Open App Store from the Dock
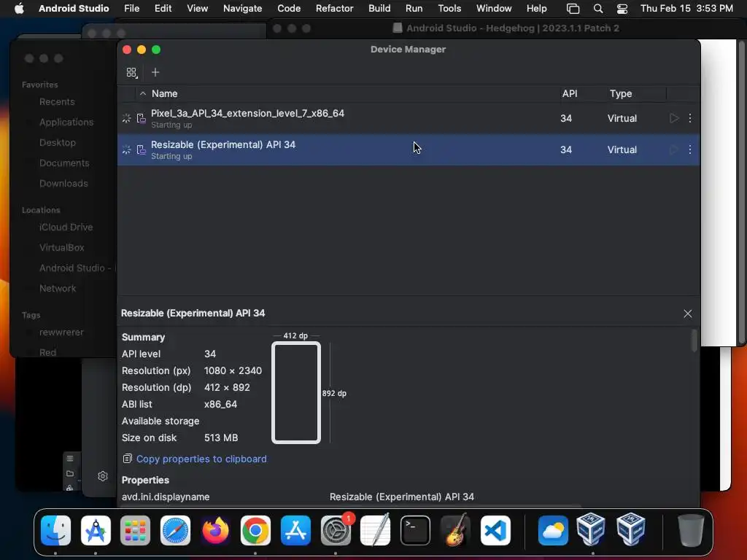The image size is (747, 560). [x=295, y=530]
